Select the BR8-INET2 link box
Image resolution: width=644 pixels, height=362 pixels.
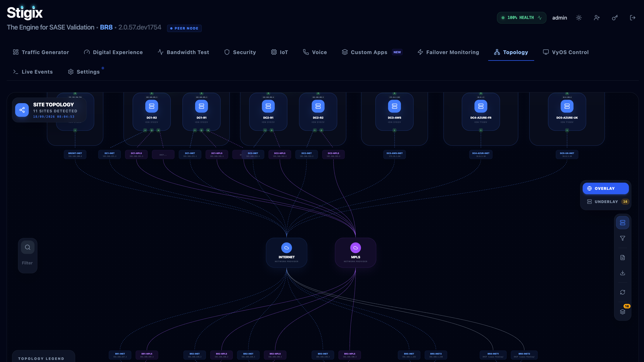524,355
